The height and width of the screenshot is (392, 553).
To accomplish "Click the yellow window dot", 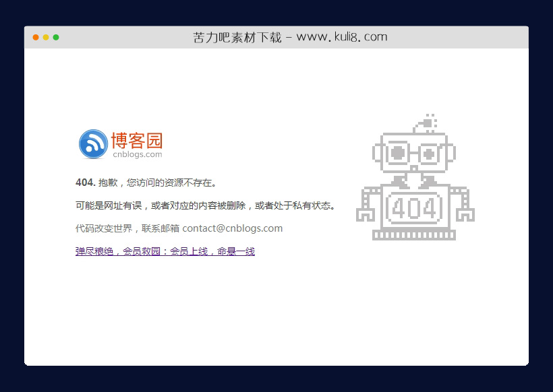I will [x=46, y=38].
